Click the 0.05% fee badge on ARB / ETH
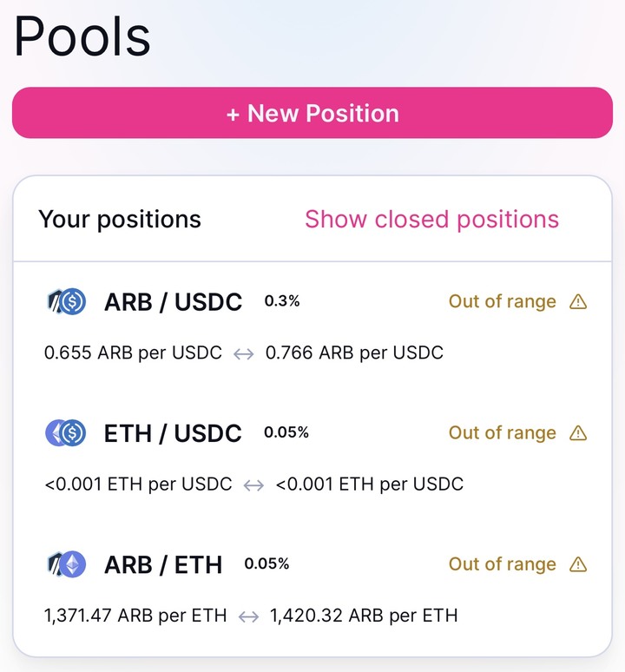 [x=266, y=563]
